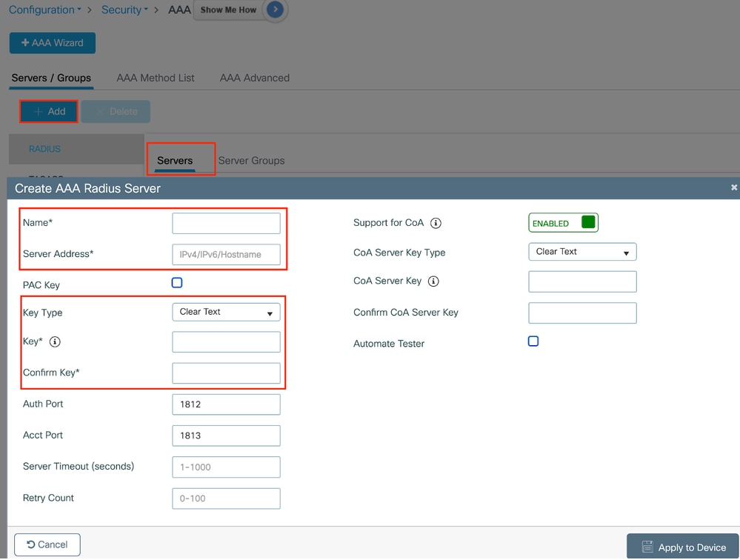Click the Add button
Viewport: 740px width, 560px height.
[x=49, y=112]
